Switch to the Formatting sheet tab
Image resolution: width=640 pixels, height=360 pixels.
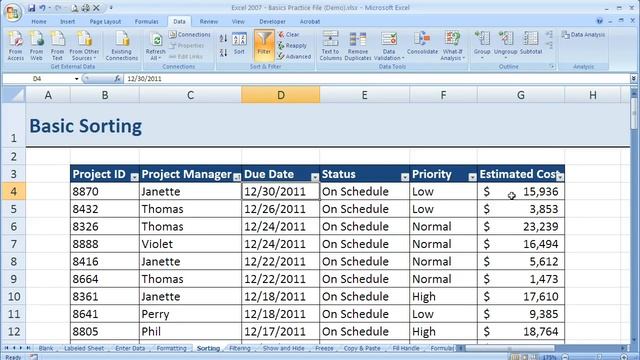171,348
